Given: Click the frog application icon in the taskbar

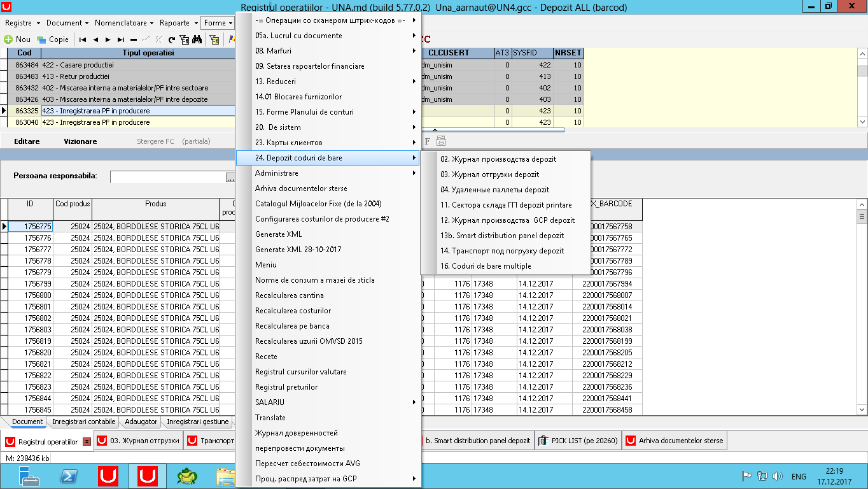Looking at the screenshot, I should pos(187,476).
